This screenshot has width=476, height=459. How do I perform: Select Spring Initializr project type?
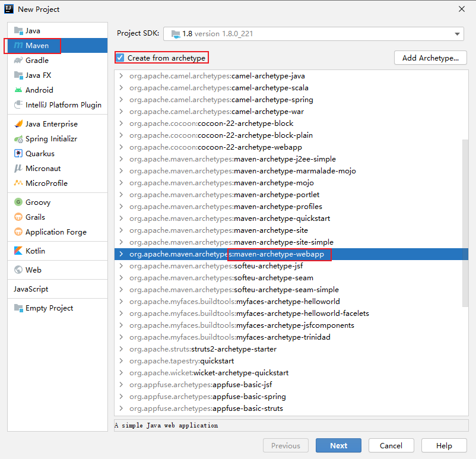[58, 139]
